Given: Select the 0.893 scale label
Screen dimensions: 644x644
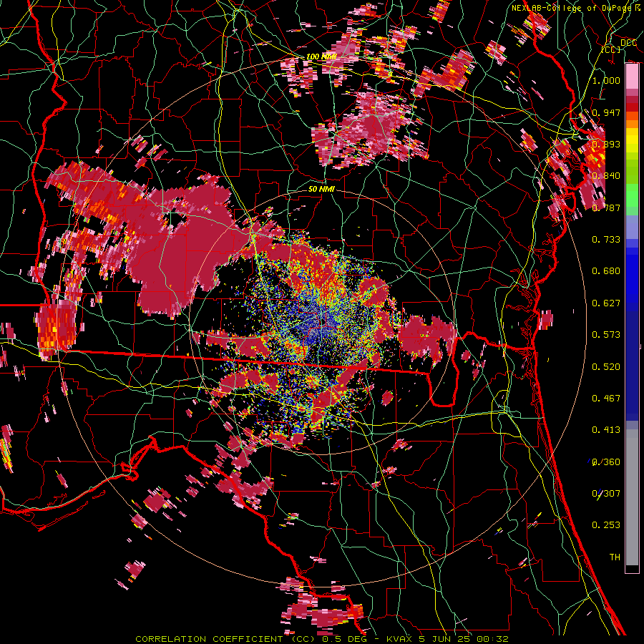Looking at the screenshot, I should [x=606, y=144].
